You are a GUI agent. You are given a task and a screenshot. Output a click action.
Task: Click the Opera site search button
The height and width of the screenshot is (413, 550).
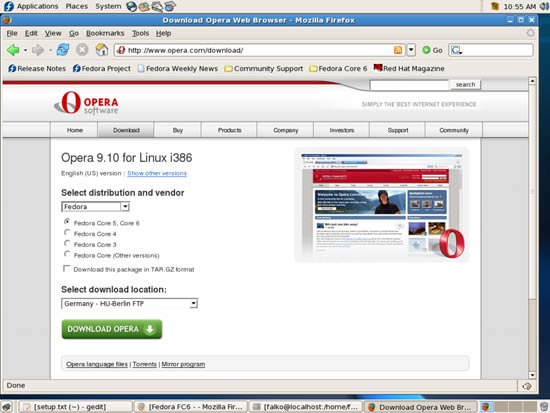point(465,85)
